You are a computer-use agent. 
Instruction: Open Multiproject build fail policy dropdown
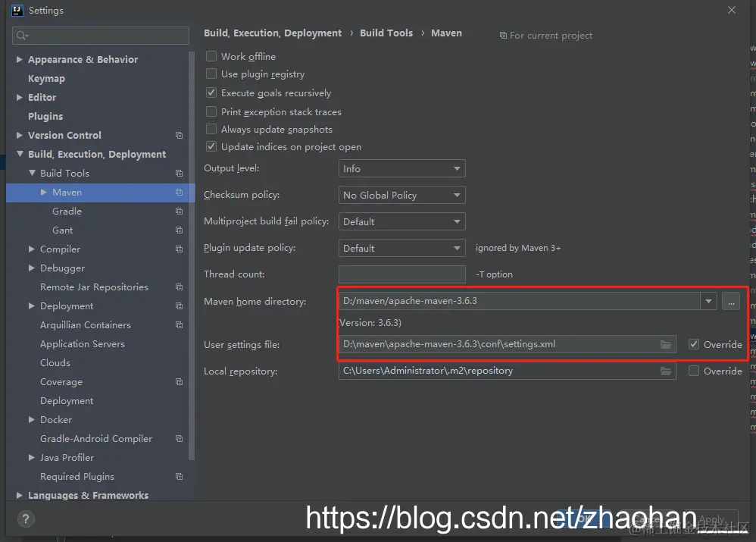click(x=402, y=222)
